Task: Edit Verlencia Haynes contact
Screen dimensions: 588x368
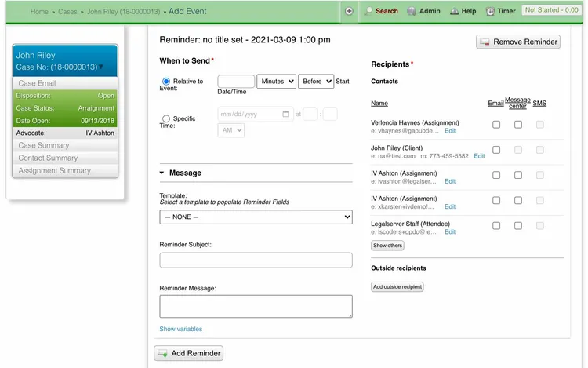Action: click(x=450, y=131)
